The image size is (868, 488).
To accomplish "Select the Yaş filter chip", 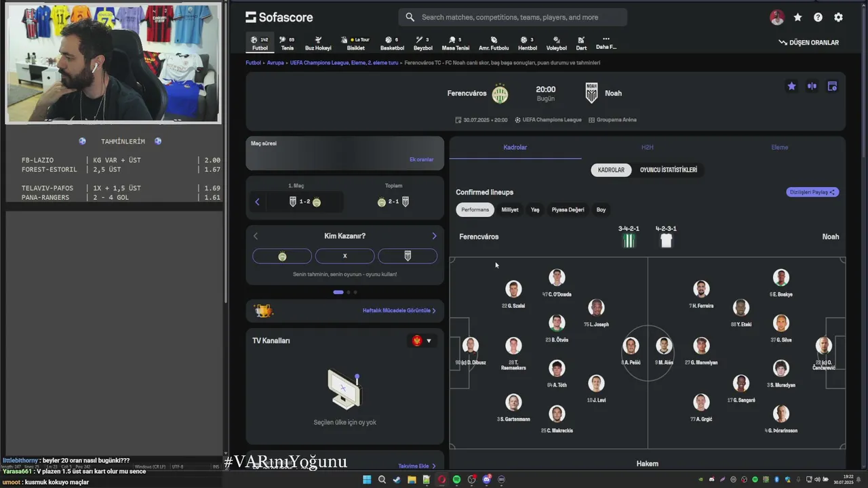I will (535, 210).
